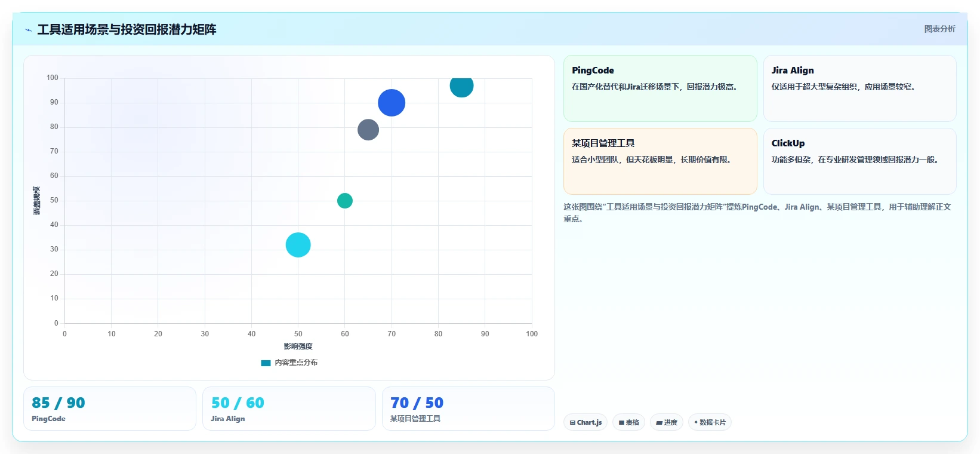Click the 图表分析 label in header
Image resolution: width=980 pixels, height=454 pixels.
(x=939, y=29)
